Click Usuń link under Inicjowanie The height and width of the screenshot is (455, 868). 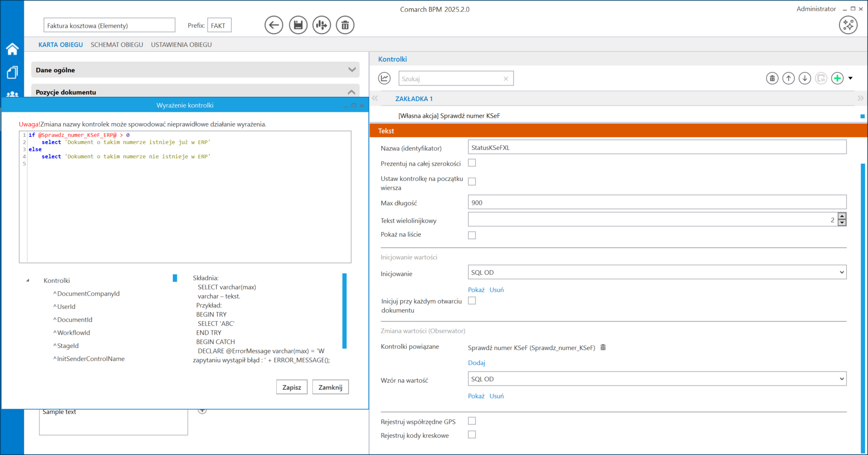click(496, 290)
